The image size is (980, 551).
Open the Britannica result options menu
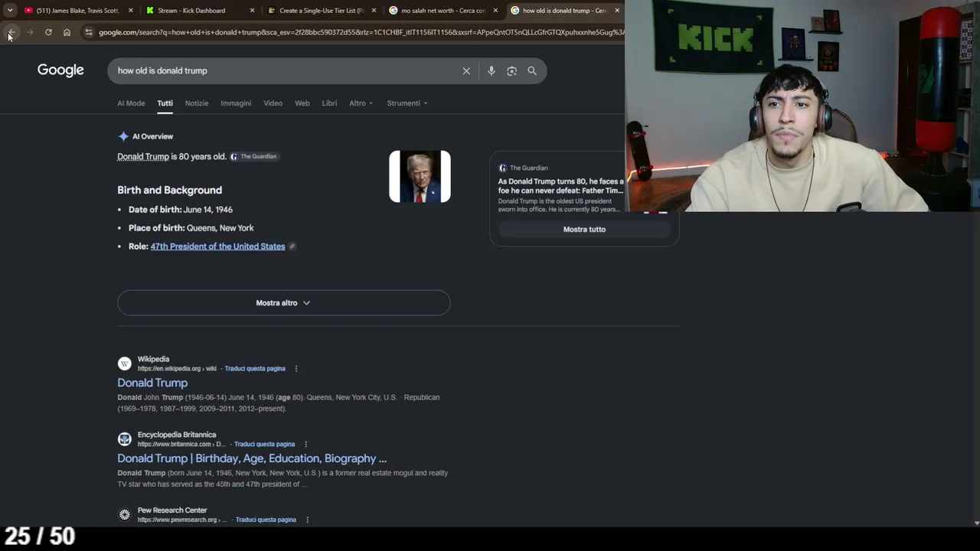click(305, 445)
